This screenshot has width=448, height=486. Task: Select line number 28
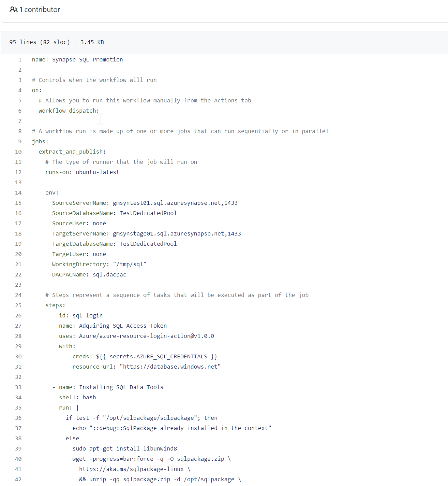18,336
